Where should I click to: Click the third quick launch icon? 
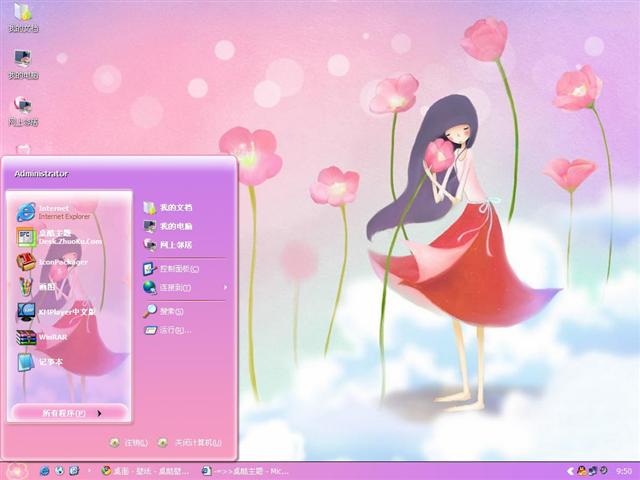[x=74, y=471]
